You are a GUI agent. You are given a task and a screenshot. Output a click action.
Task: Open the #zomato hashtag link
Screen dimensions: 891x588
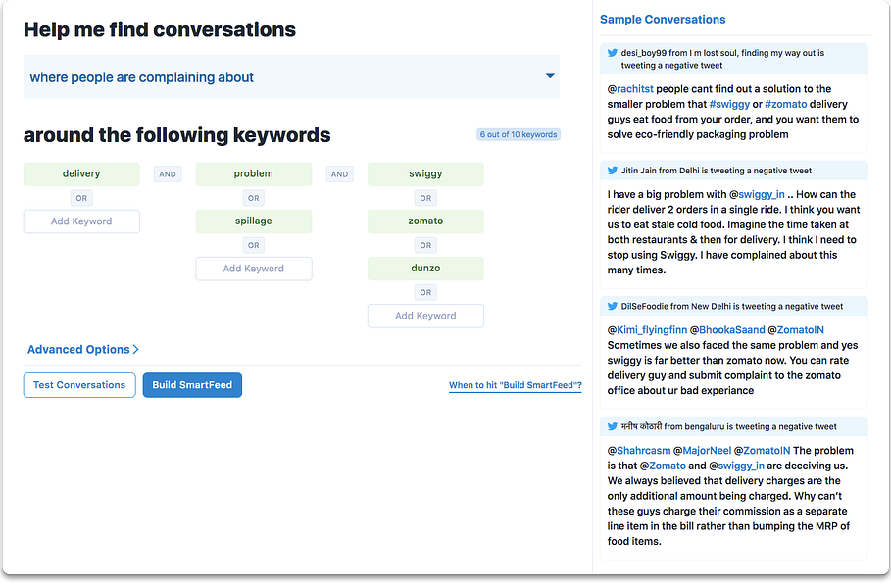785,105
